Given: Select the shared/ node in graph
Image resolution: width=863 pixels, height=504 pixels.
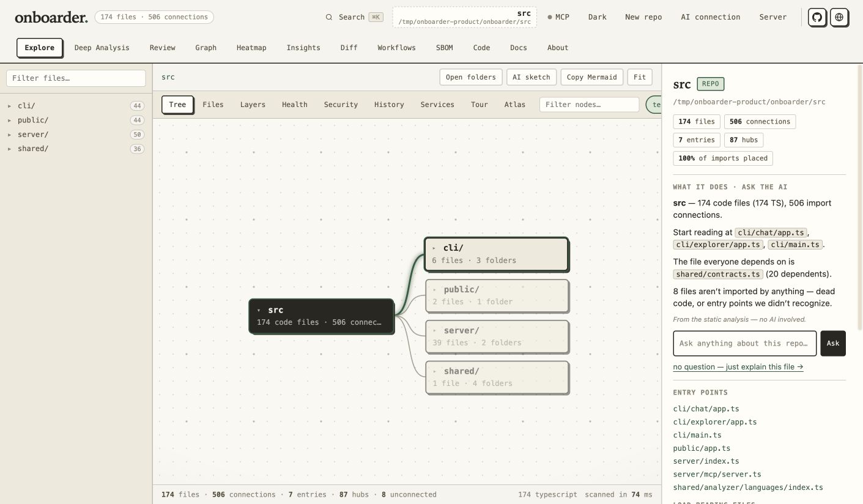Looking at the screenshot, I should [x=497, y=377].
